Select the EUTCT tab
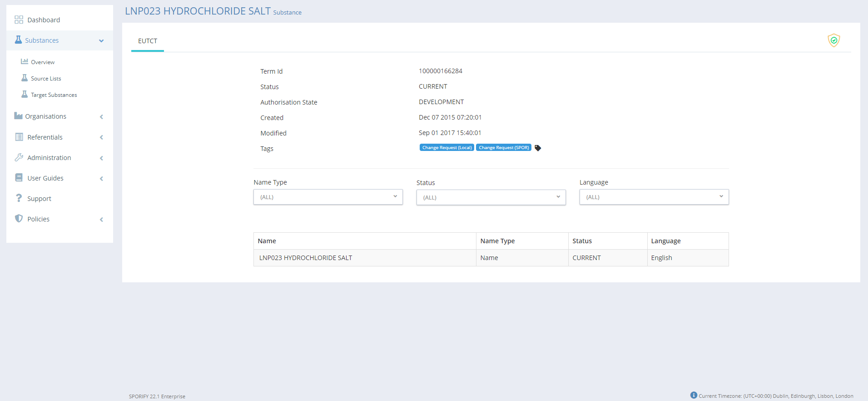This screenshot has height=401, width=868. [148, 41]
